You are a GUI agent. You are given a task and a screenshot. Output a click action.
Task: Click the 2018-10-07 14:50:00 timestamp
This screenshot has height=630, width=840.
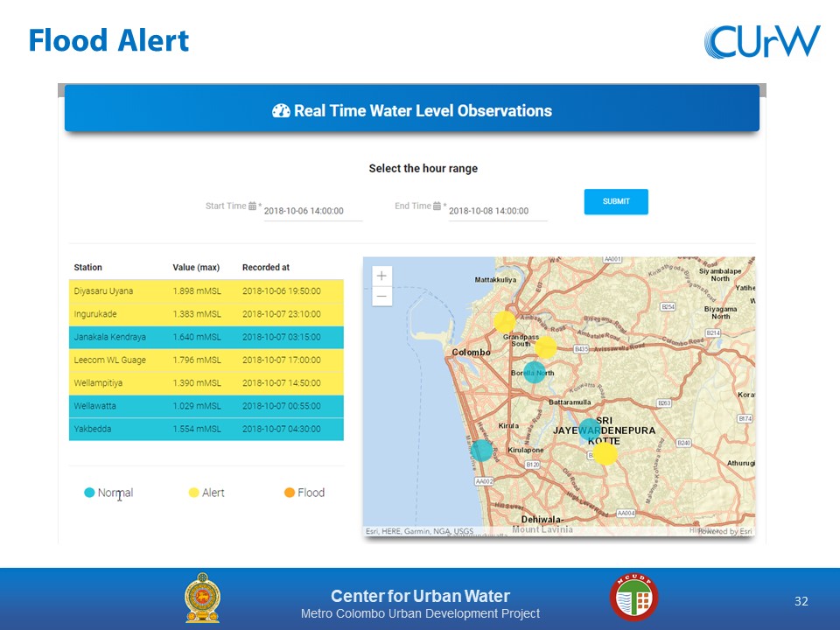(x=282, y=383)
